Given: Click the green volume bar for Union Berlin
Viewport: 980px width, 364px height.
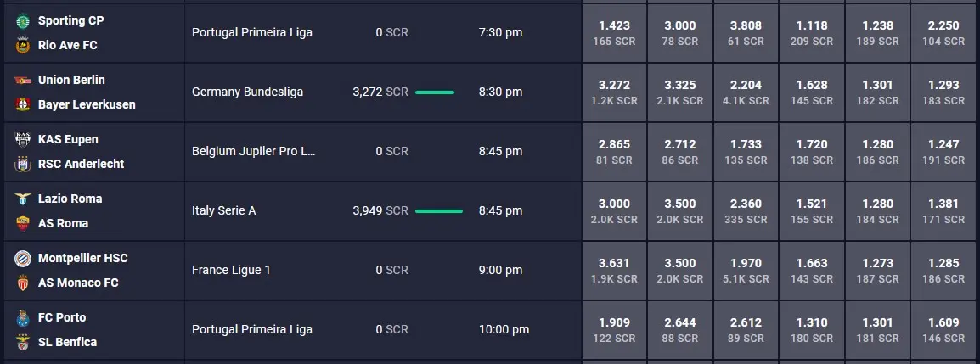Looking at the screenshot, I should [x=434, y=92].
